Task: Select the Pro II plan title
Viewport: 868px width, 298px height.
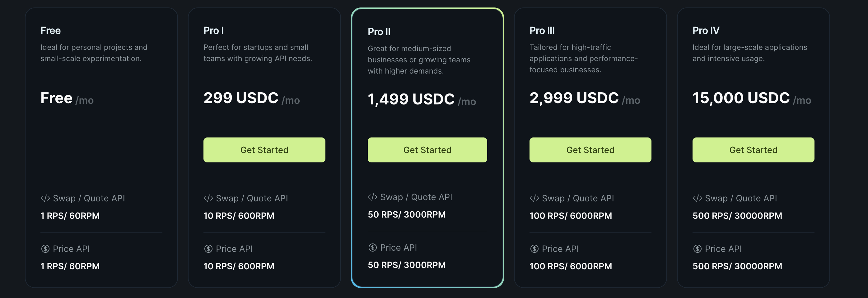Action: point(379,32)
